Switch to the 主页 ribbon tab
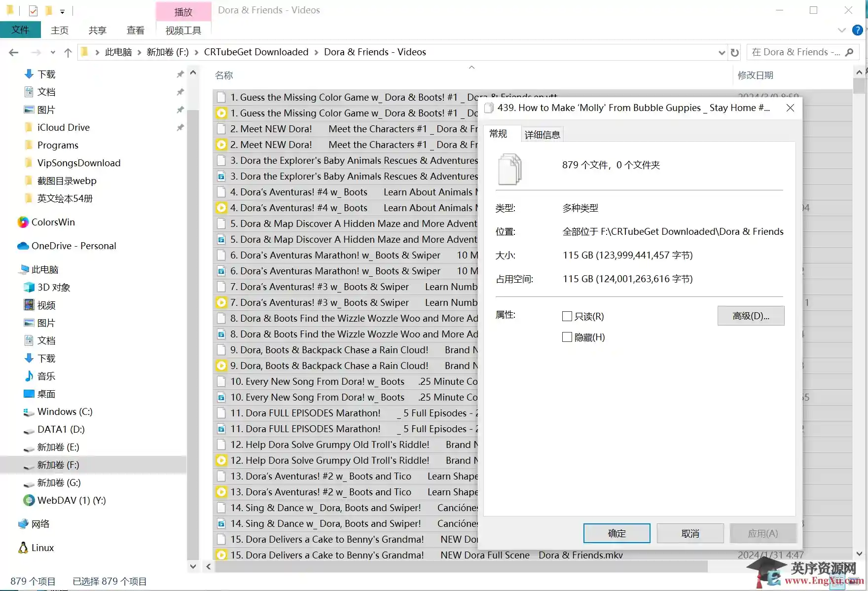Image resolution: width=868 pixels, height=591 pixels. pyautogui.click(x=60, y=30)
